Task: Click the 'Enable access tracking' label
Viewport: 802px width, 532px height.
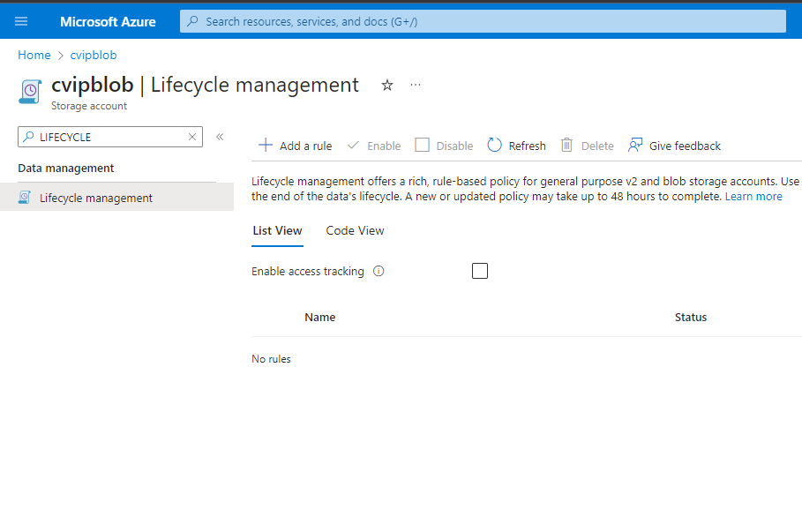Action: point(308,271)
